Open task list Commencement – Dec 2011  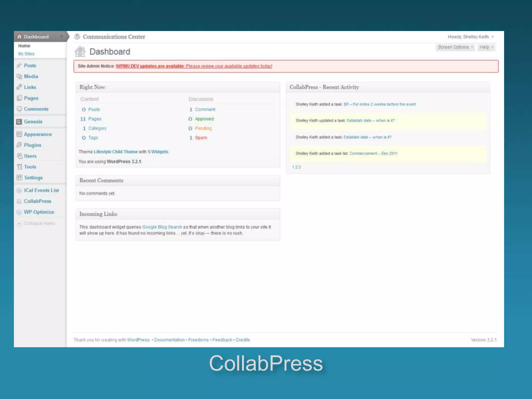click(x=373, y=153)
